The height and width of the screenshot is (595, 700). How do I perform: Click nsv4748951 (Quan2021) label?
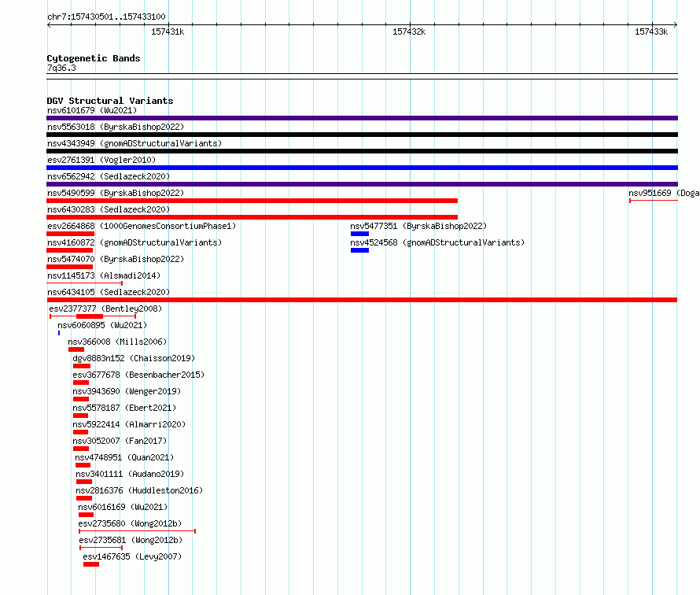pos(124,457)
